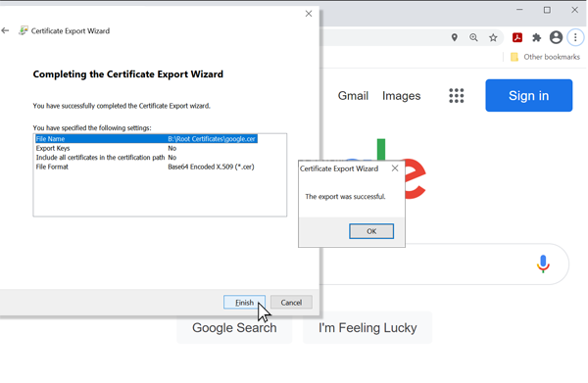
Task: Click the Google Search button
Action: click(x=234, y=328)
